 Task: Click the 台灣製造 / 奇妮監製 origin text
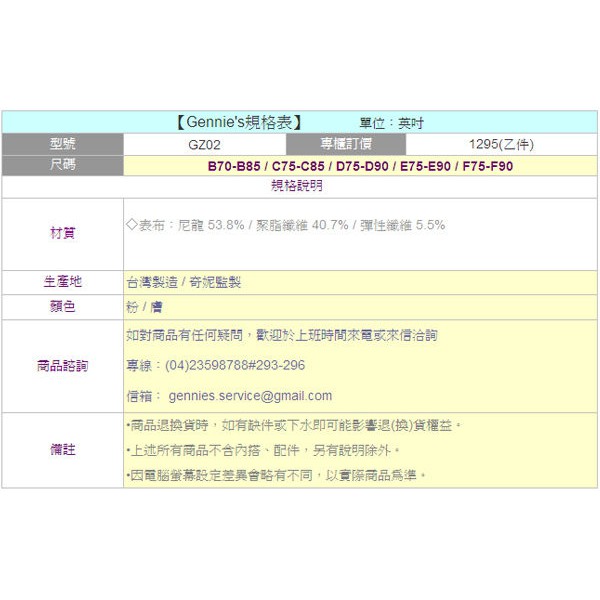(183, 283)
